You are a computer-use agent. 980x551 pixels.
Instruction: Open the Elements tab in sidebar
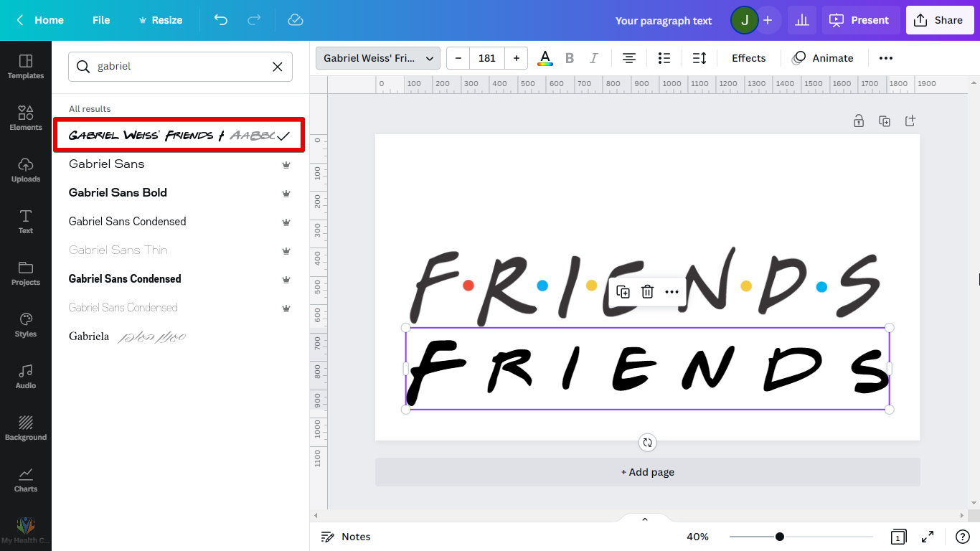[x=26, y=118]
